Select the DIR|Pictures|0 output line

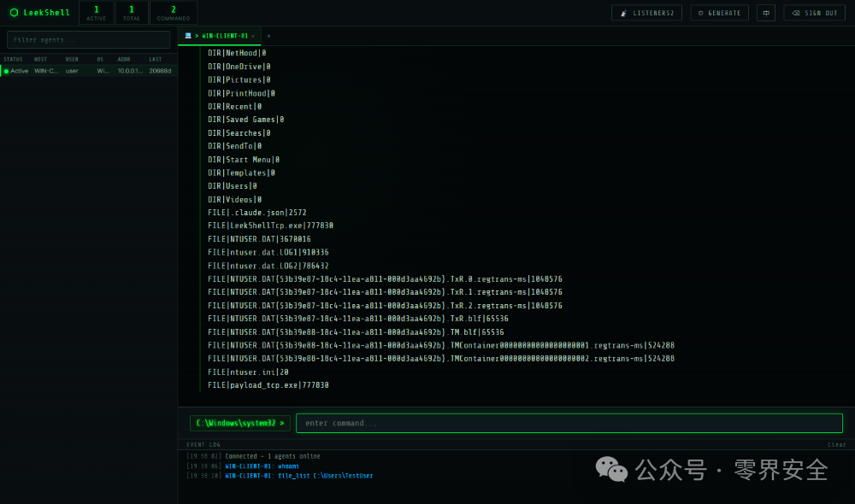[x=239, y=79]
